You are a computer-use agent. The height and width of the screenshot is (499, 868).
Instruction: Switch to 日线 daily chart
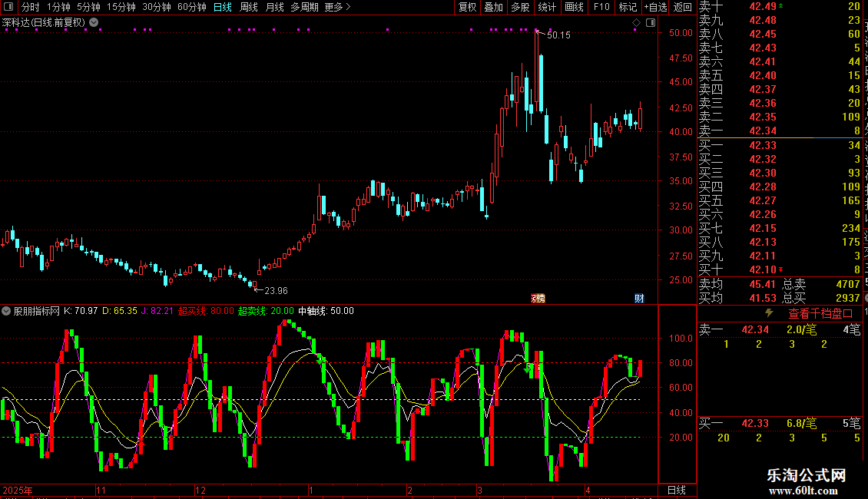coord(223,7)
